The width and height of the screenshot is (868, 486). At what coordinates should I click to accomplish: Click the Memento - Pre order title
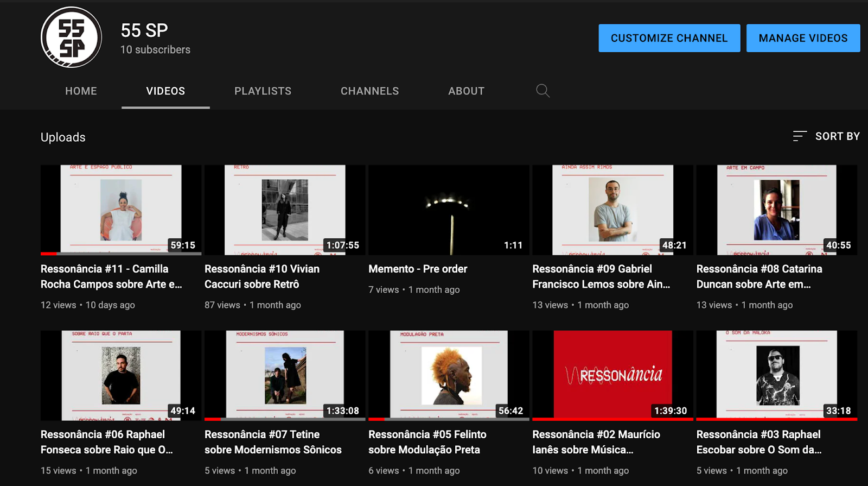click(418, 269)
